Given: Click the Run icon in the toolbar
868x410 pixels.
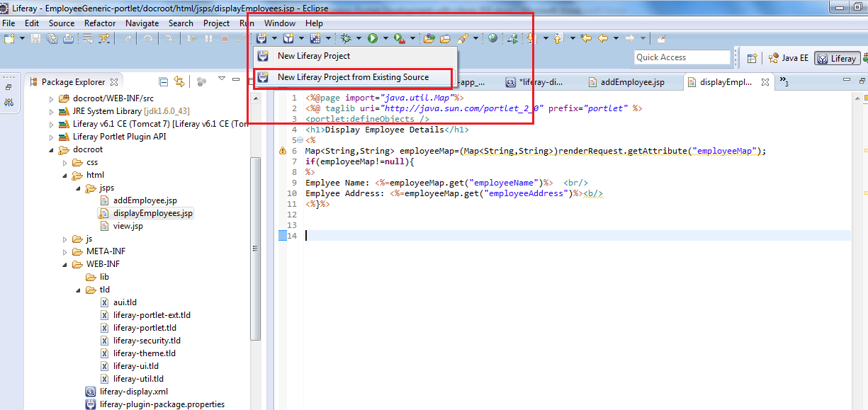Looking at the screenshot, I should [372, 38].
